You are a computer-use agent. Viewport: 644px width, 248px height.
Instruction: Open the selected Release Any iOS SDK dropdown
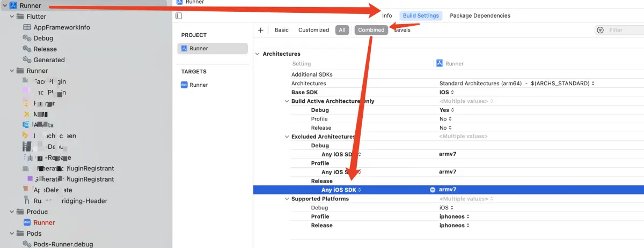[341, 190]
